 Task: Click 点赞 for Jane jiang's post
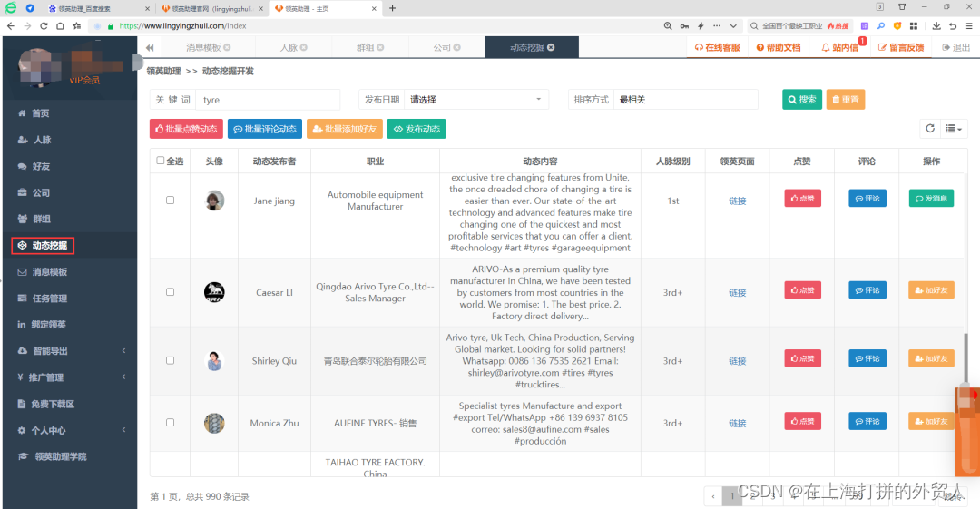point(802,198)
